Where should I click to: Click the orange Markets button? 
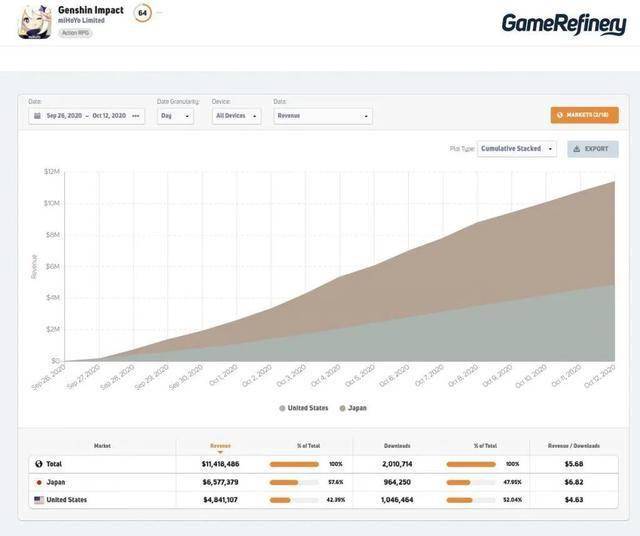click(x=584, y=115)
